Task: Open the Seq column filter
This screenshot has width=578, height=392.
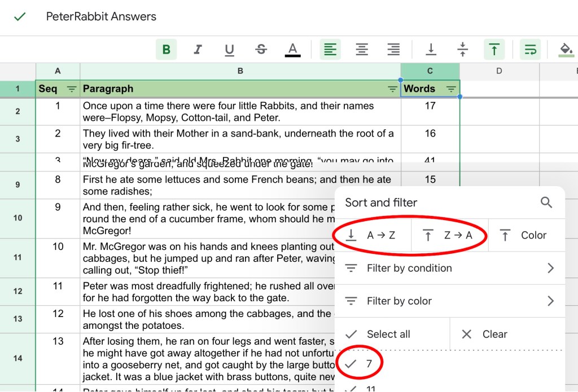Action: [x=72, y=89]
